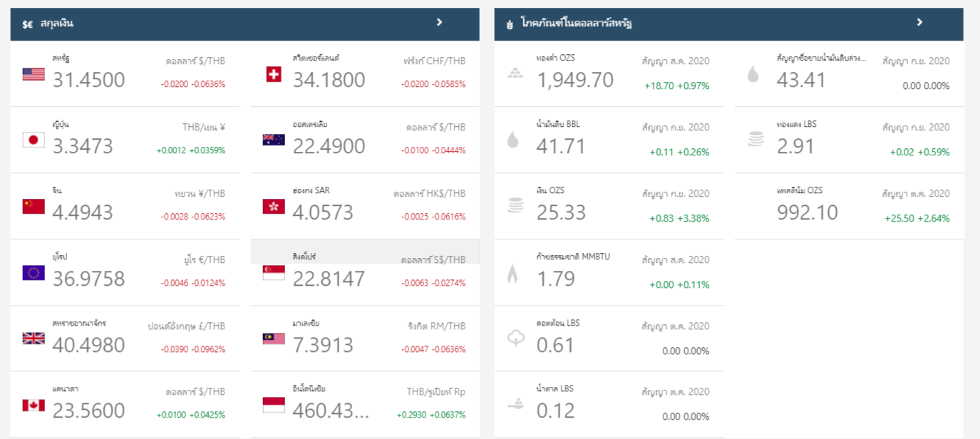Click the euro rate 36.9758
Viewport: 980px width, 439px height.
click(89, 279)
